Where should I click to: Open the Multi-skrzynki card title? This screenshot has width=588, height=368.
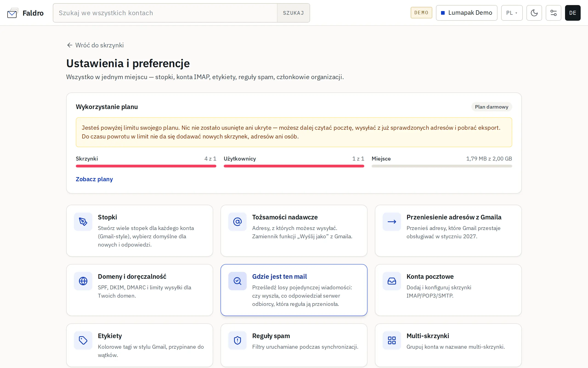pos(428,336)
